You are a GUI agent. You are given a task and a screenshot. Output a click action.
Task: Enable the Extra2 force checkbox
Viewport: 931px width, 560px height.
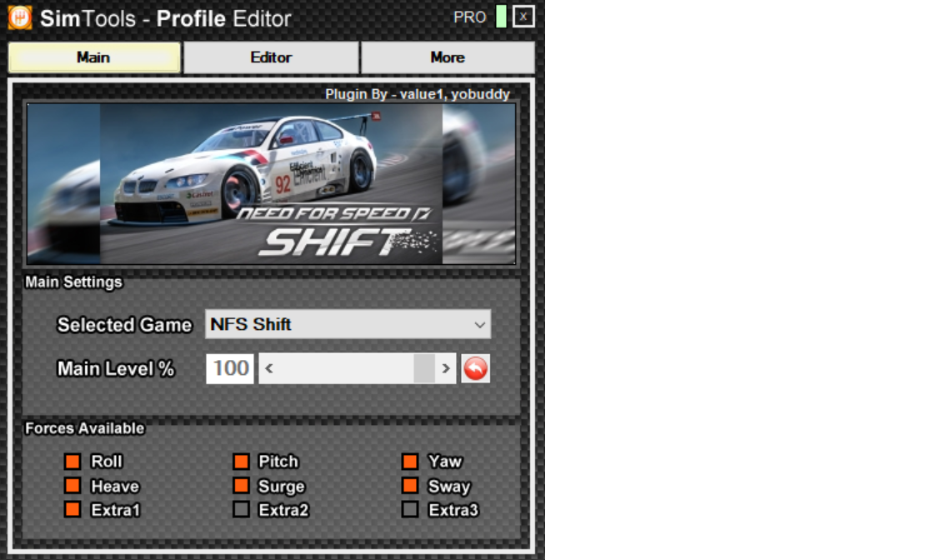(x=241, y=509)
